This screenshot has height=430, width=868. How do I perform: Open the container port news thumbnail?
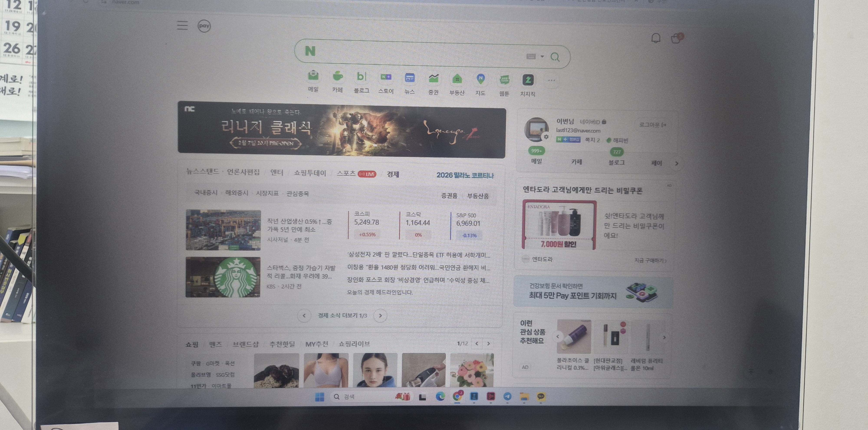coord(223,230)
